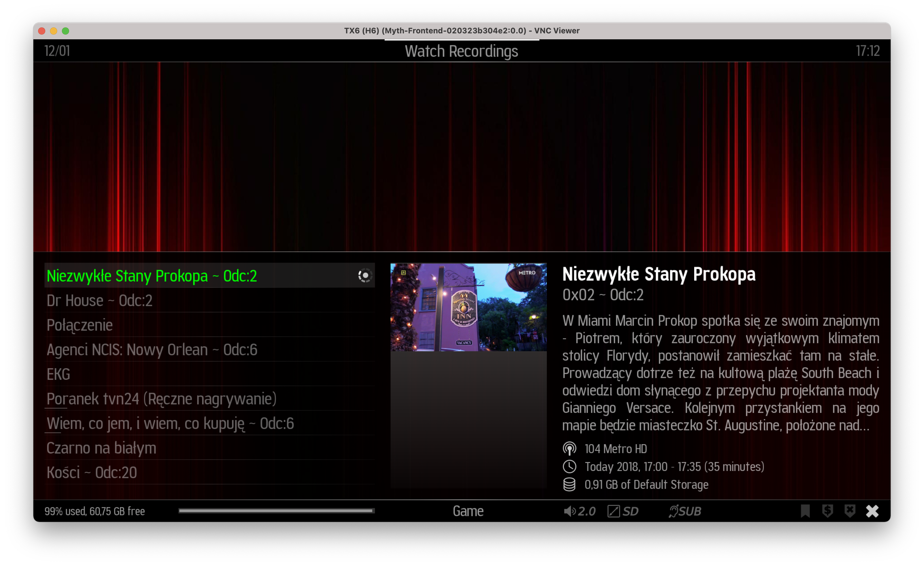The image size is (924, 566).
Task: Click the antenna icon next to 104 Metro HD
Action: tap(570, 449)
